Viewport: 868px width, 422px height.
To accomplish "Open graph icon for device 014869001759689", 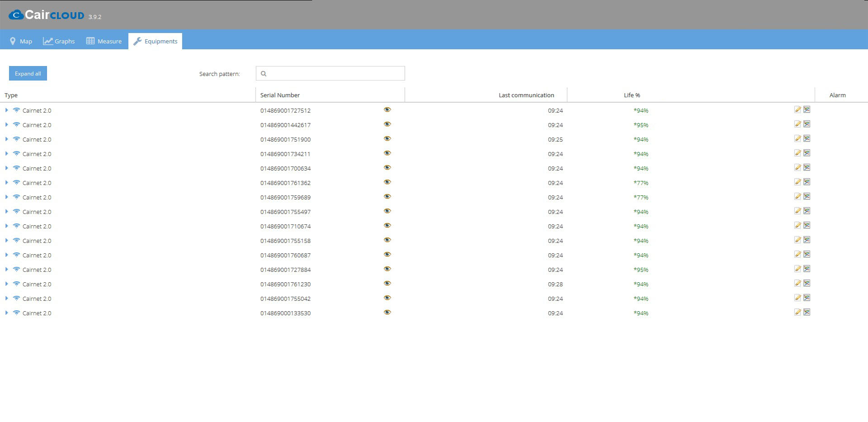I will click(x=806, y=197).
